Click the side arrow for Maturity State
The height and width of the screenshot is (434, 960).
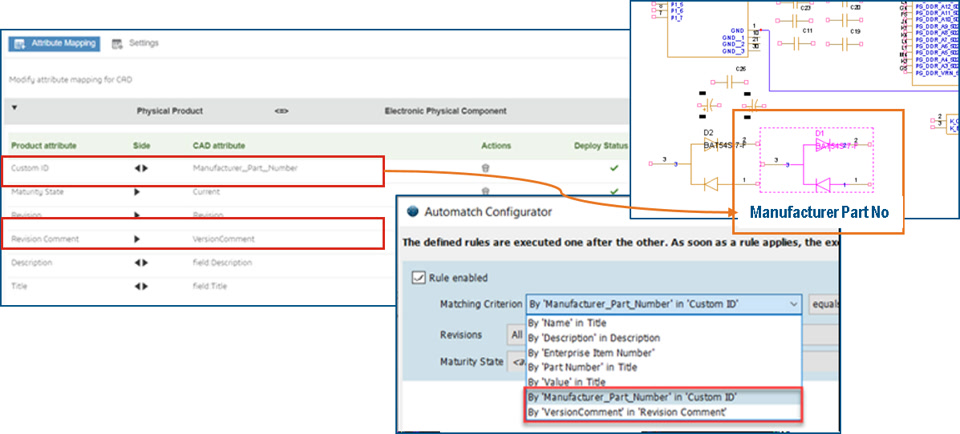tap(137, 192)
